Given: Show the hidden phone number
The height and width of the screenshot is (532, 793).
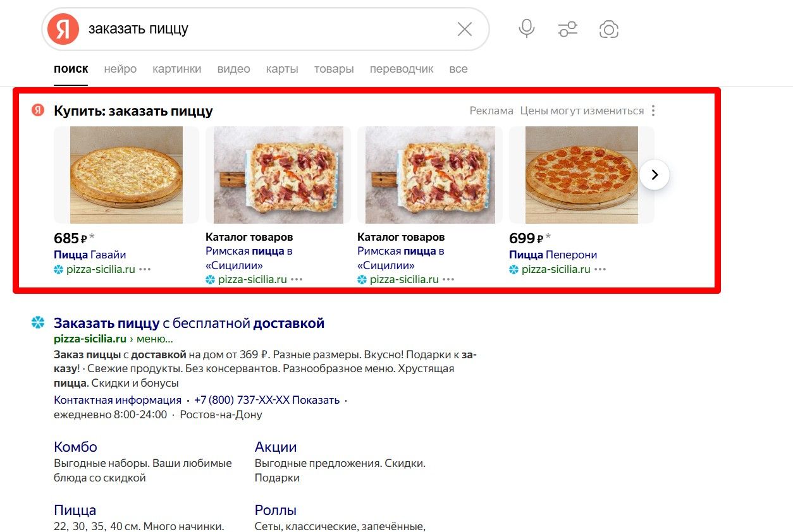Looking at the screenshot, I should tap(316, 400).
